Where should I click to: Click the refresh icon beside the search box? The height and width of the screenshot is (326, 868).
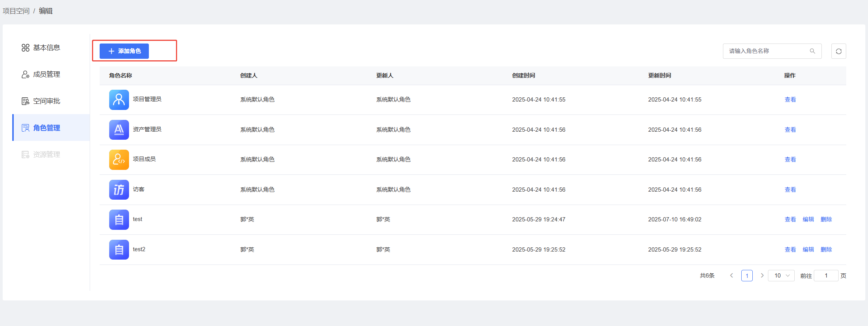point(839,51)
